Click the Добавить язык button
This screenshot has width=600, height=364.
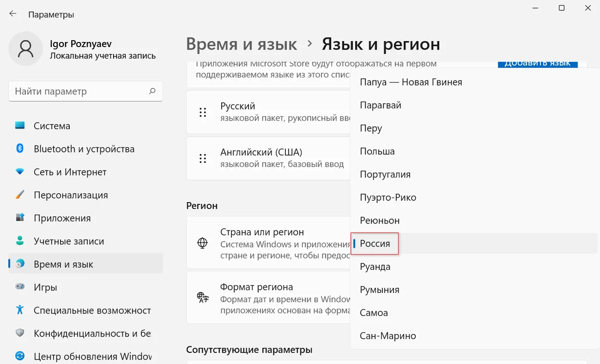(537, 63)
